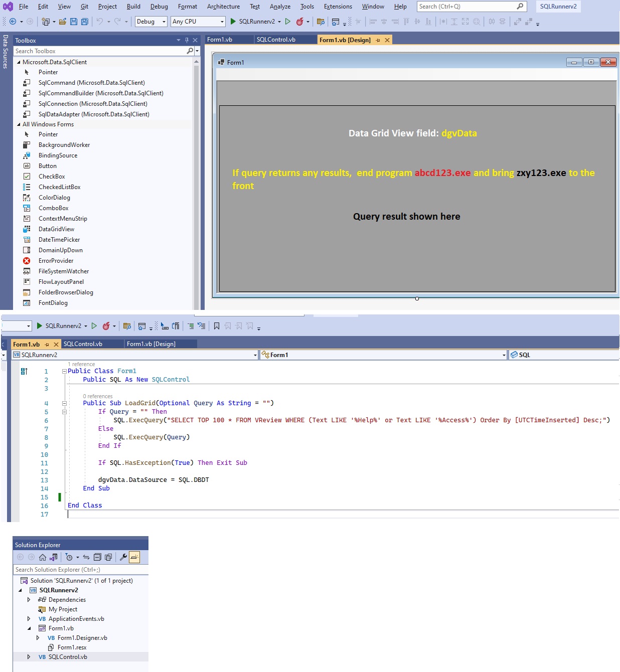Expand the Dependencies node in Solution Explorer
Image resolution: width=620 pixels, height=672 pixels.
pyautogui.click(x=29, y=599)
